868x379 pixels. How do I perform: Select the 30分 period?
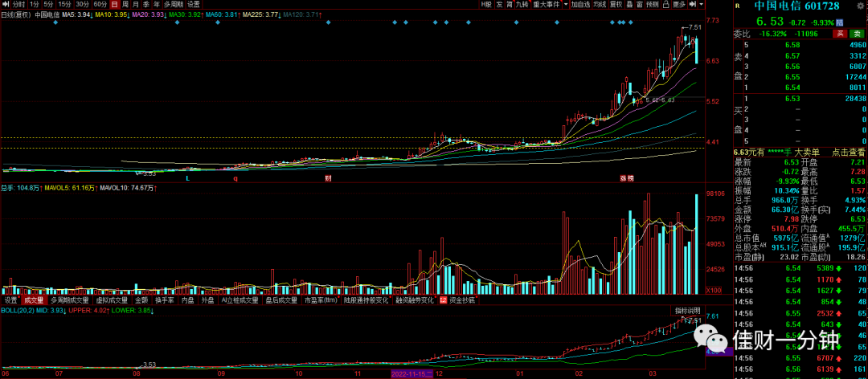coord(83,4)
